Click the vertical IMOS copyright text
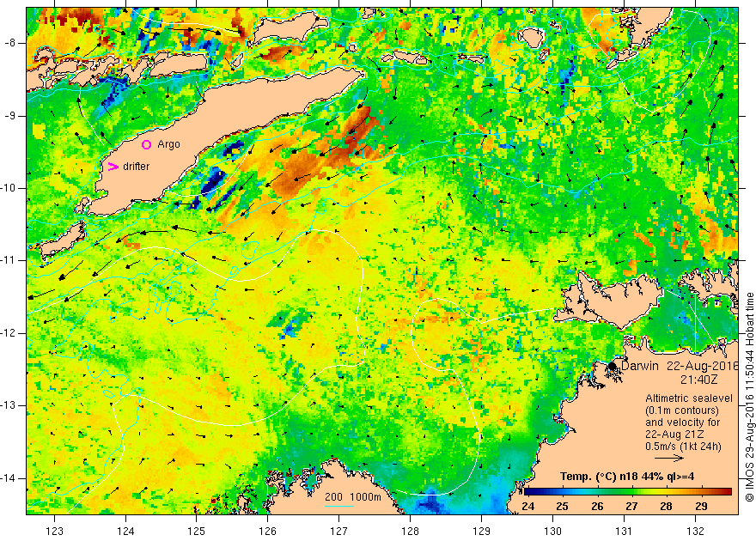 749,398
